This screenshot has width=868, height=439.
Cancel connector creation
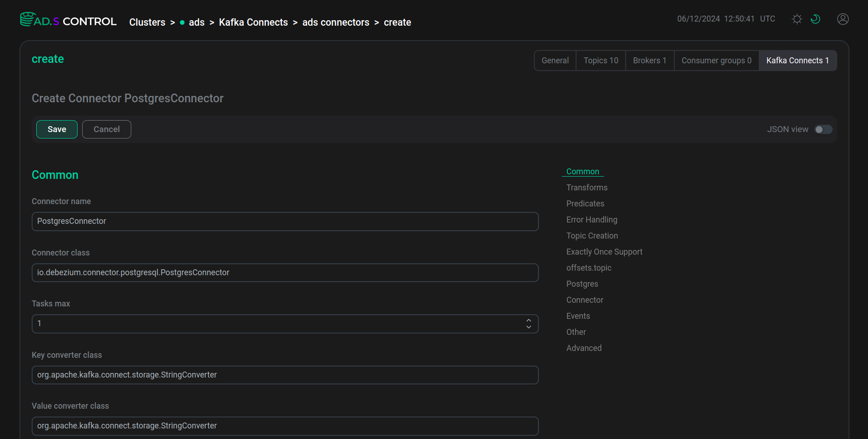(x=106, y=129)
